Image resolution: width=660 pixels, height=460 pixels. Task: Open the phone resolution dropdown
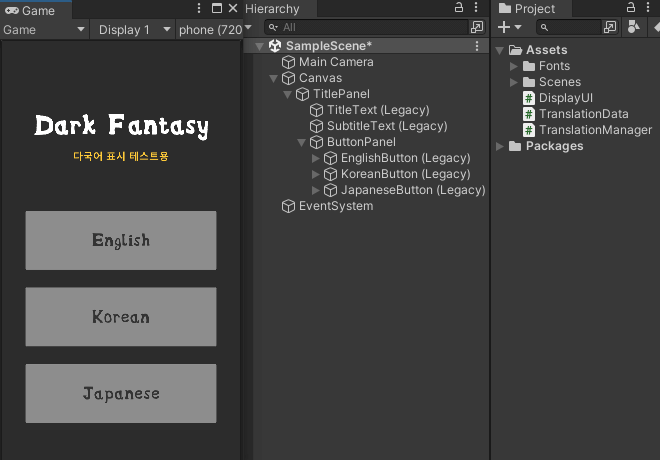pyautogui.click(x=210, y=29)
